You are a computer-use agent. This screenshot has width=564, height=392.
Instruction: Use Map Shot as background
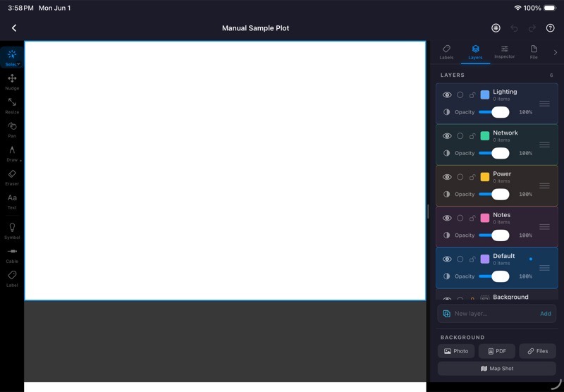point(497,369)
